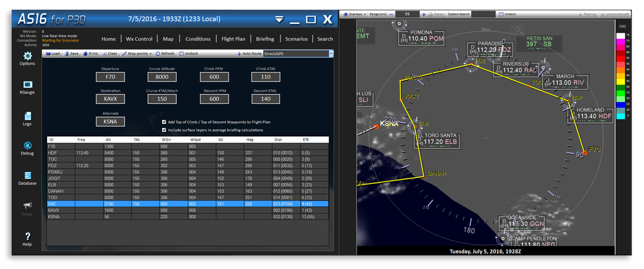
Task: Click white 75 DBZ legend swatch
Action: point(620,35)
